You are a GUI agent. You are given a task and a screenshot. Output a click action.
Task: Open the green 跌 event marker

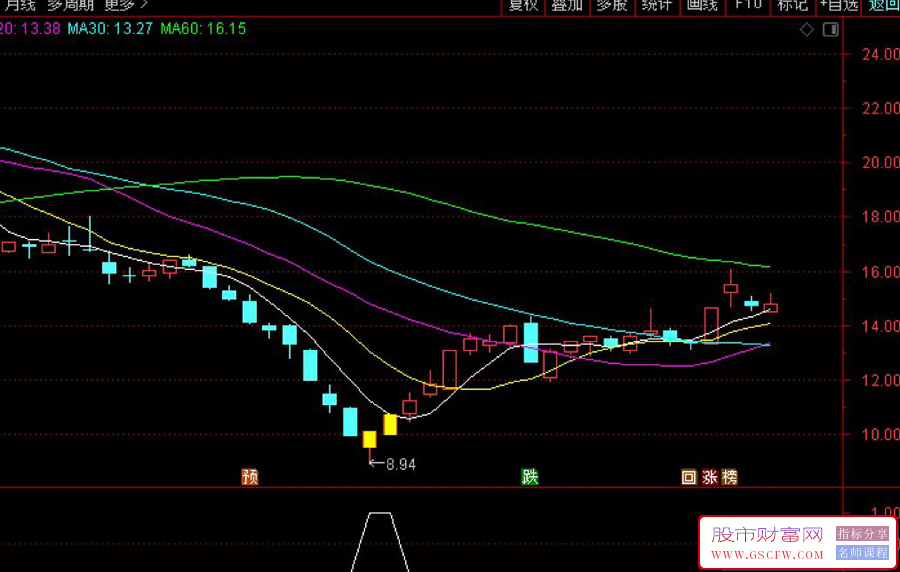coord(530,477)
